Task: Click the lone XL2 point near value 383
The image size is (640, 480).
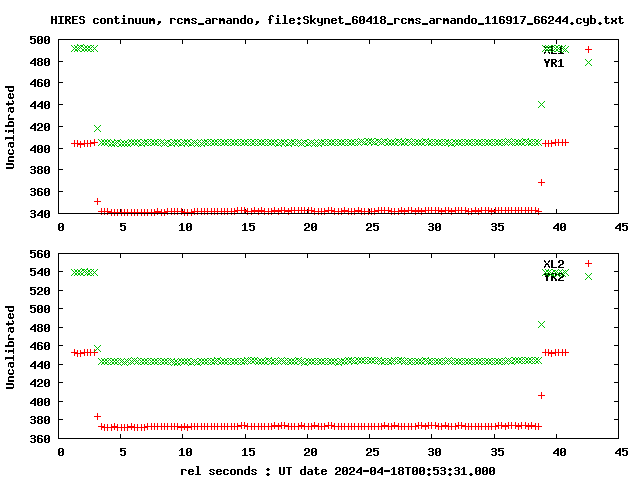Action: pyautogui.click(x=97, y=416)
